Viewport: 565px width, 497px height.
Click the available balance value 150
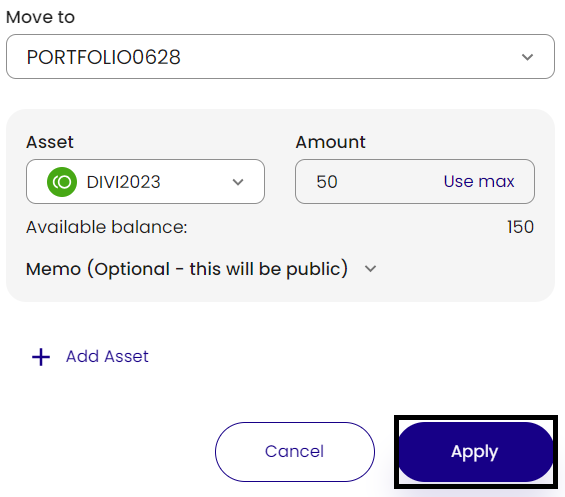click(x=520, y=227)
